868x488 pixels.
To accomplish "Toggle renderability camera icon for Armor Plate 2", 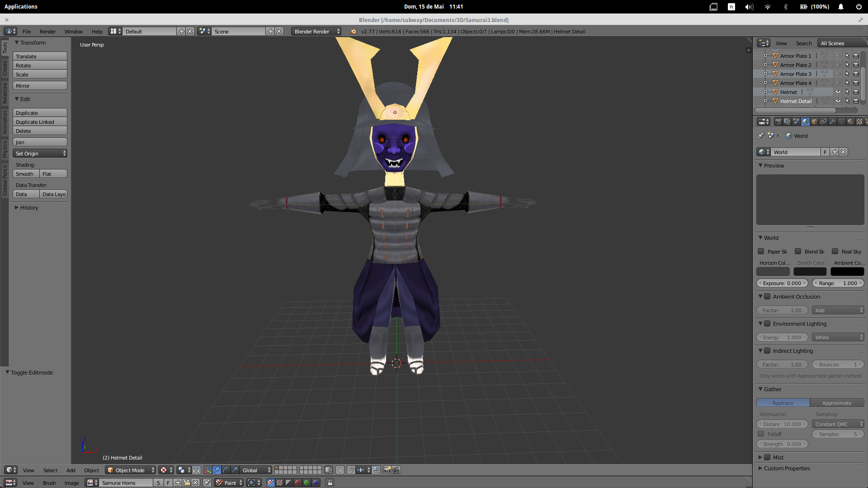I will (856, 65).
